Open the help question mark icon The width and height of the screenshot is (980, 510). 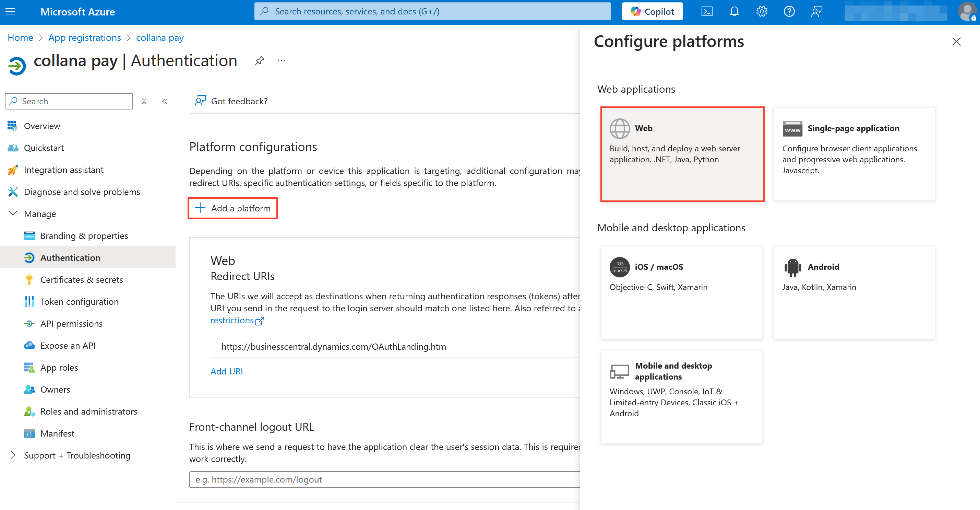[x=789, y=11]
